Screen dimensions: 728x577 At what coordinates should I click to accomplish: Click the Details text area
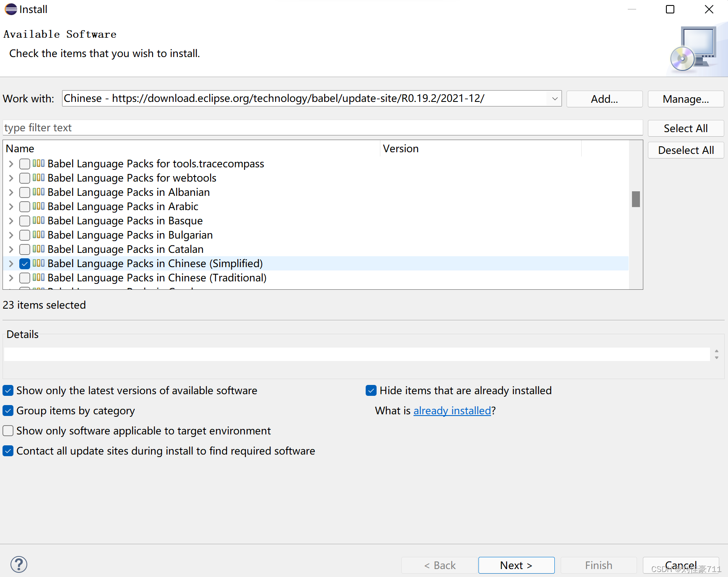click(x=356, y=354)
